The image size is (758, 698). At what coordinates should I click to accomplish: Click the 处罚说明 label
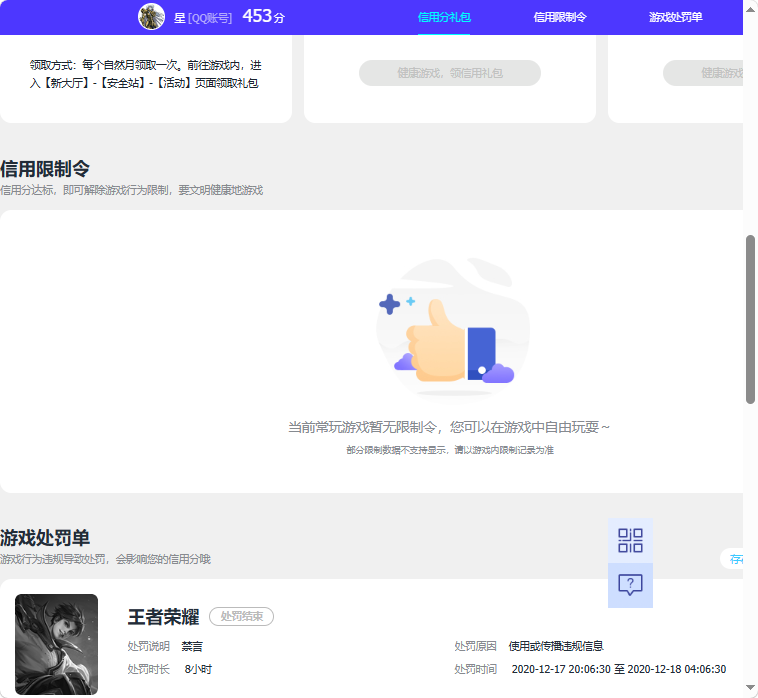pyautogui.click(x=148, y=646)
